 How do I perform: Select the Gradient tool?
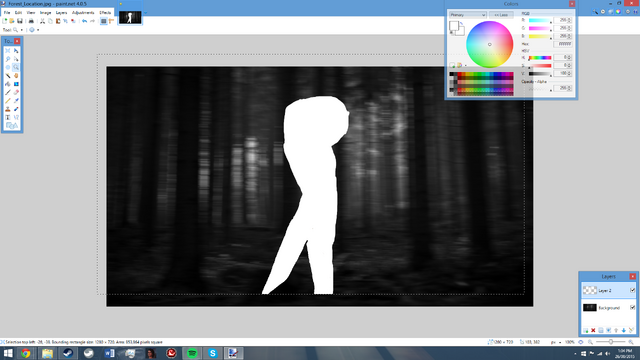pos(16,84)
